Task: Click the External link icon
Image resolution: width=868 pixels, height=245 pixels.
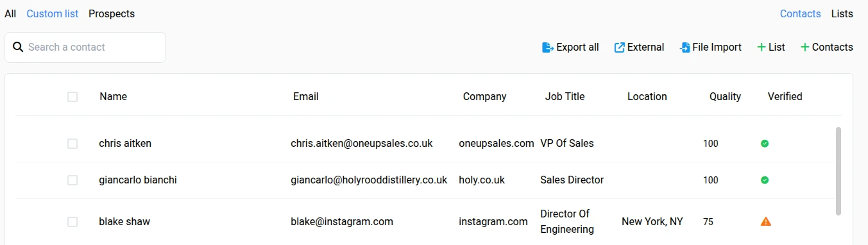Action: tap(620, 47)
